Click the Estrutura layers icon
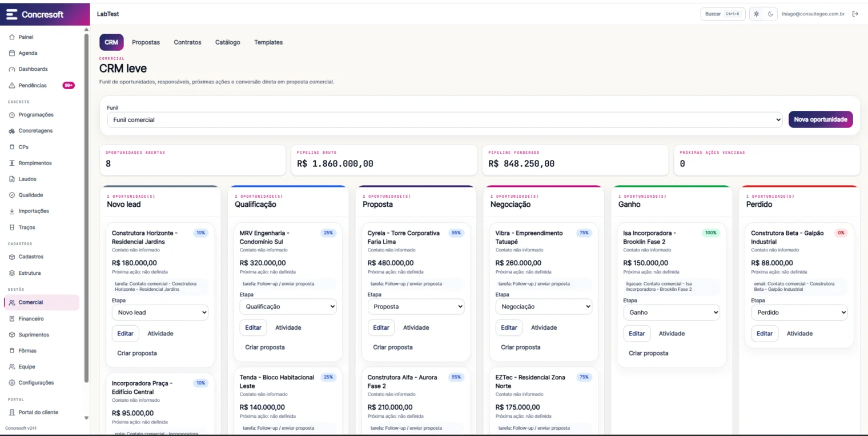 pos(12,273)
